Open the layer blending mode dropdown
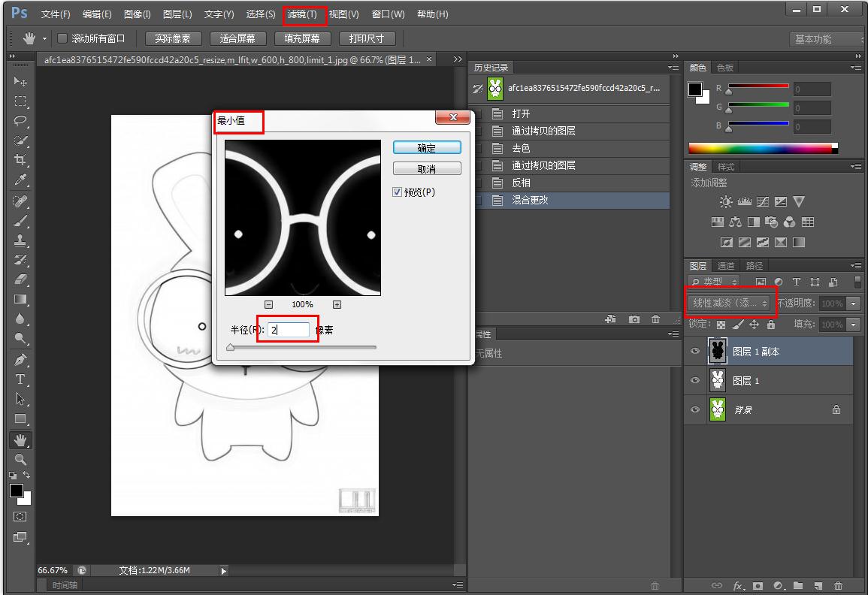Screen dimensions: 868x595 730,304
